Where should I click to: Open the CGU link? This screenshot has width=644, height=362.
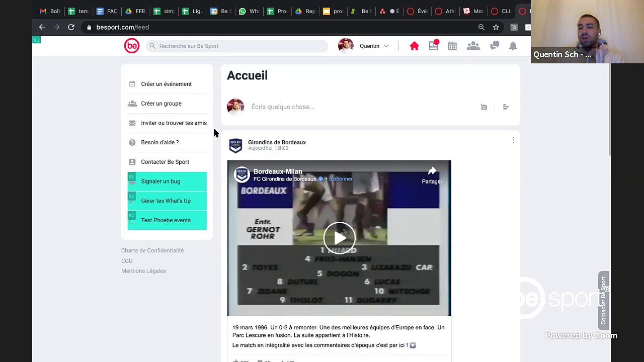127,261
